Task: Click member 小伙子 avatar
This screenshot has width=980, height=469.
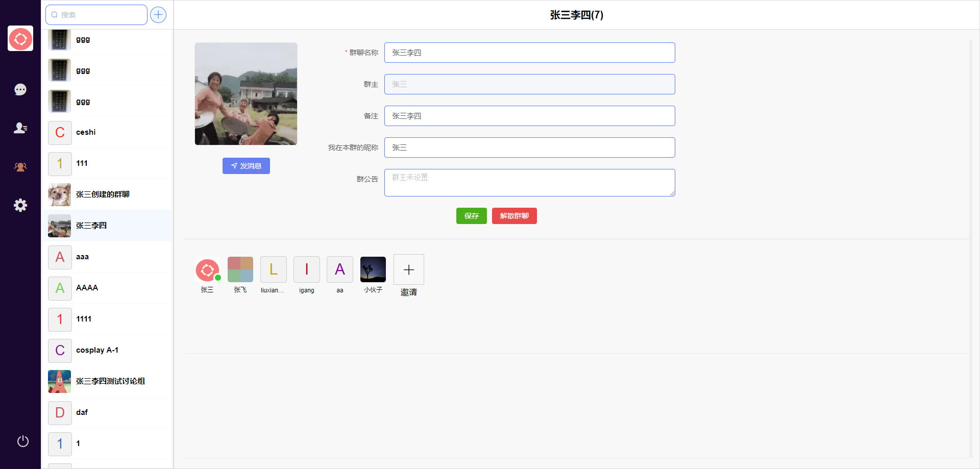Action: (x=373, y=269)
